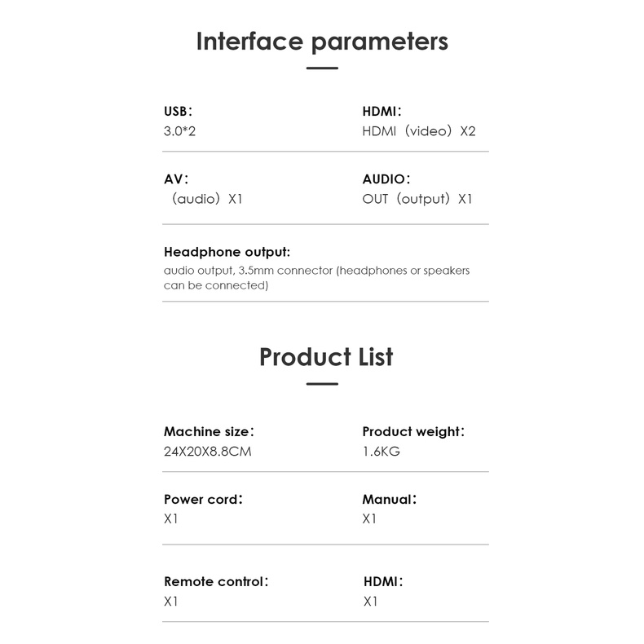Click the "Manual:" label
644x644 pixels.
point(390,499)
